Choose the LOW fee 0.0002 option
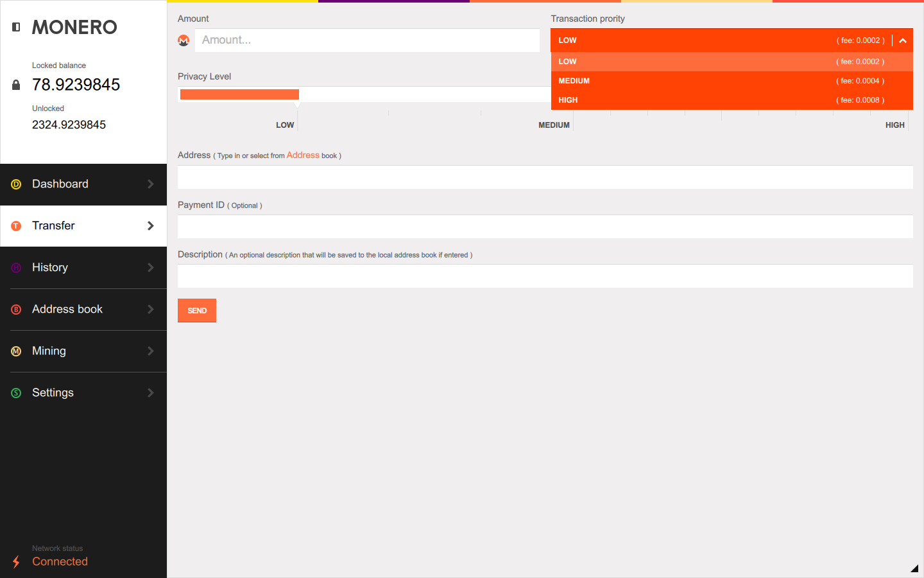The image size is (924, 578). click(x=732, y=62)
